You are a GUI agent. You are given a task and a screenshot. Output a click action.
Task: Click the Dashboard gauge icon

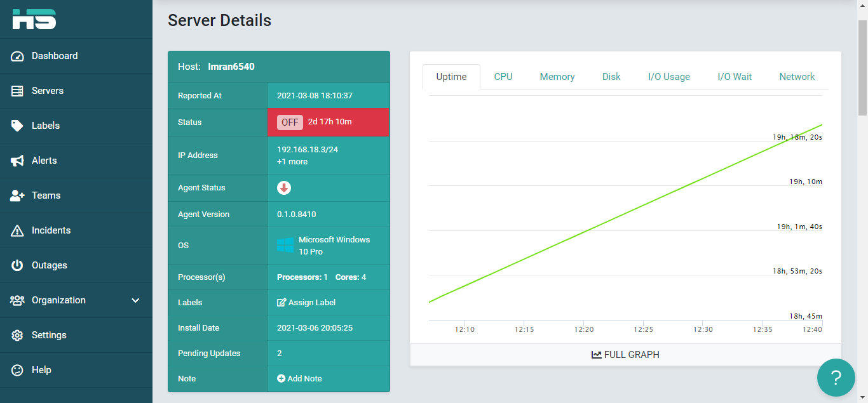[17, 56]
